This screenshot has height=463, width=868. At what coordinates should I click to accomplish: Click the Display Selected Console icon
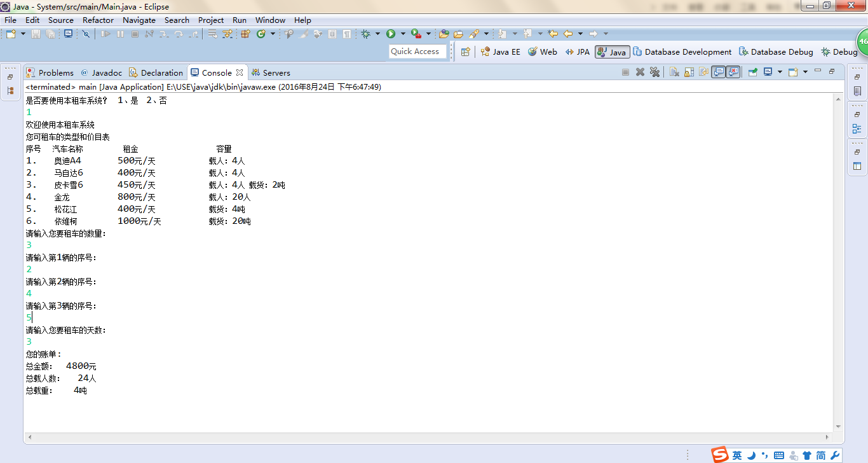(768, 72)
